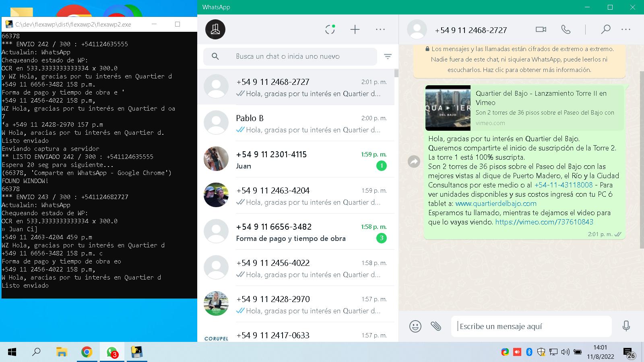Maximize the flexawp2.exe console window

(x=178, y=24)
